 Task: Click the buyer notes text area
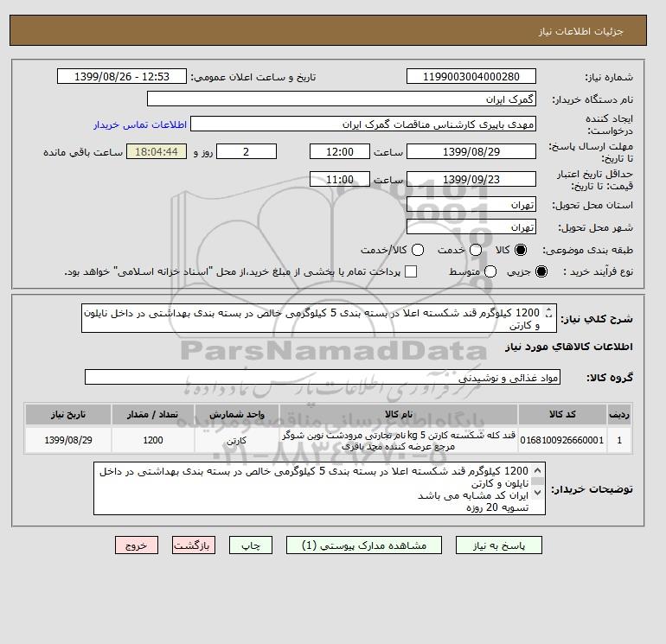tap(319, 488)
